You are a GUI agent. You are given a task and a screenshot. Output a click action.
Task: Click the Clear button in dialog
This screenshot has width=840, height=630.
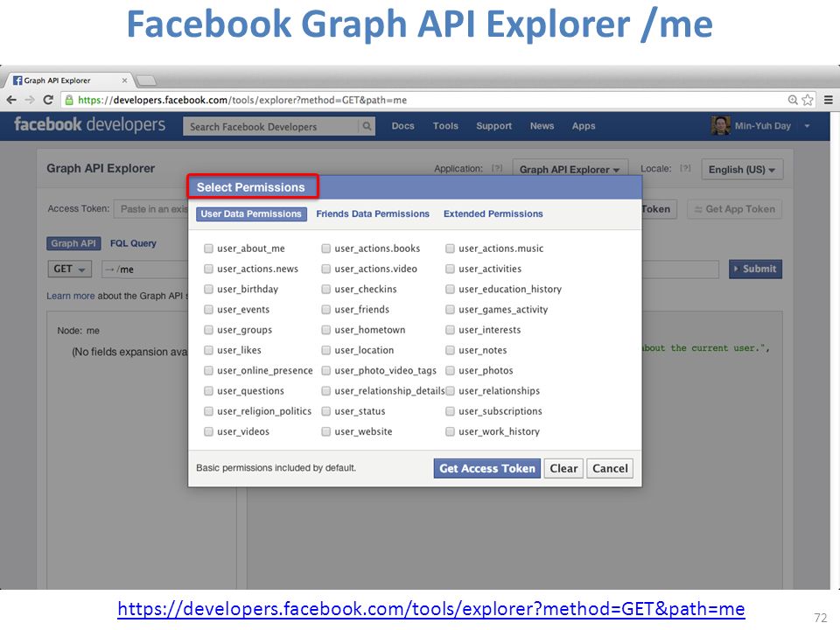(563, 468)
